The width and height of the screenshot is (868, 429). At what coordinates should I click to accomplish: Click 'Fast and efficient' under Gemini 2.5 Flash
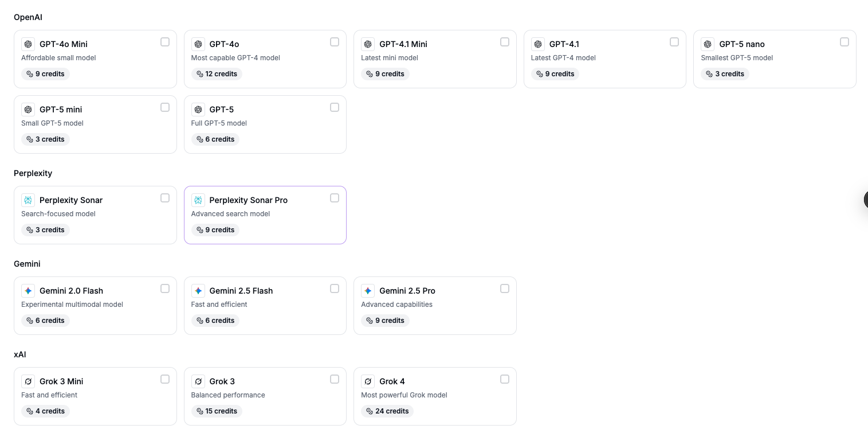(x=219, y=305)
